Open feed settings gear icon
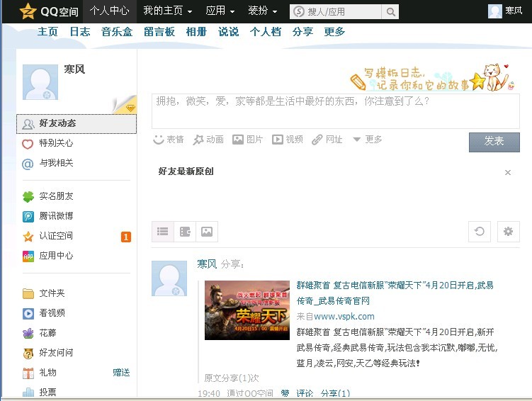This screenshot has height=401, width=532. [508, 232]
